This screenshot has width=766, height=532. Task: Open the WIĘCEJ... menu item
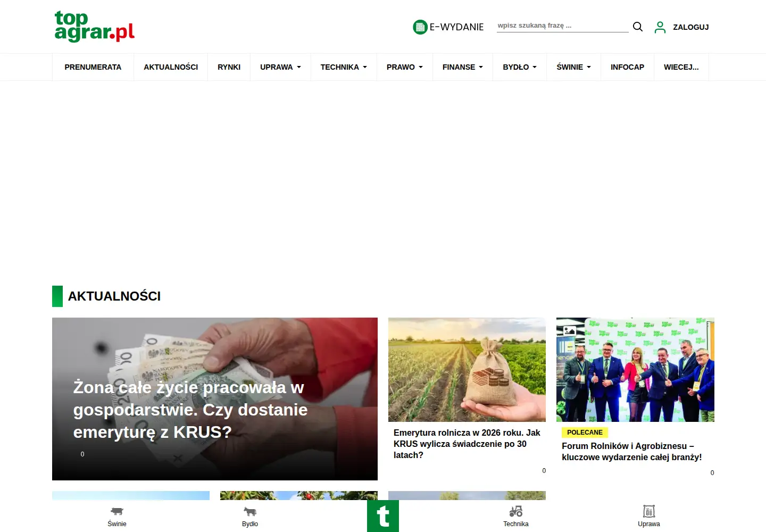681,67
